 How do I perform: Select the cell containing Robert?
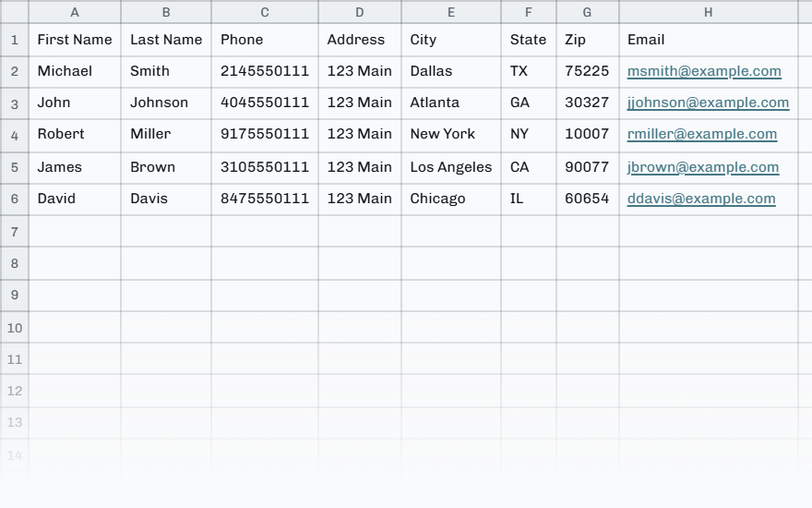tap(75, 135)
